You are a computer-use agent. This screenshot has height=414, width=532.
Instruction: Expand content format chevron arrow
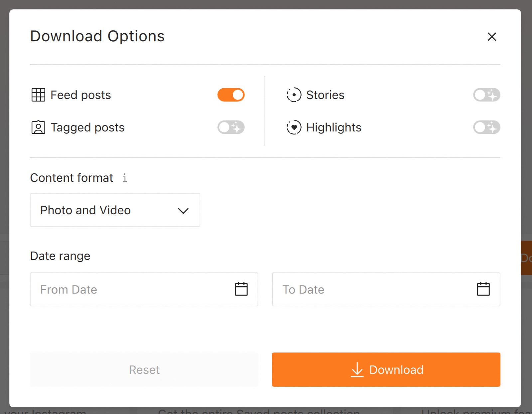click(x=183, y=211)
